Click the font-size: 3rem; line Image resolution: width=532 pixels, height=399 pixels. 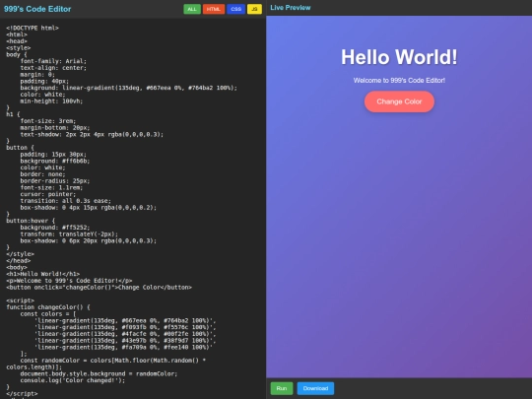click(48, 121)
